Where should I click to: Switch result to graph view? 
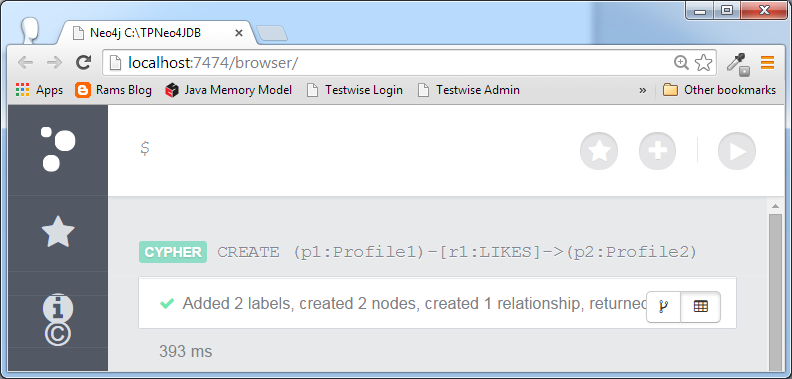click(x=664, y=306)
